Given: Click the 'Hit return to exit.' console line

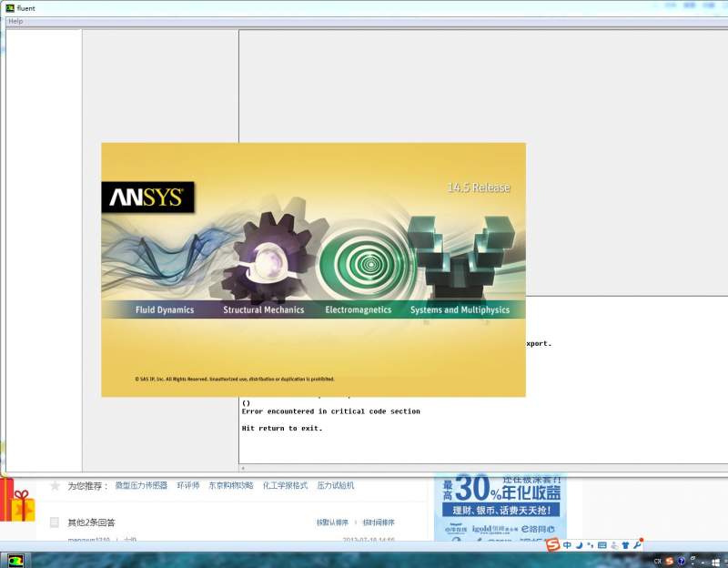Looking at the screenshot, I should click(x=282, y=428).
